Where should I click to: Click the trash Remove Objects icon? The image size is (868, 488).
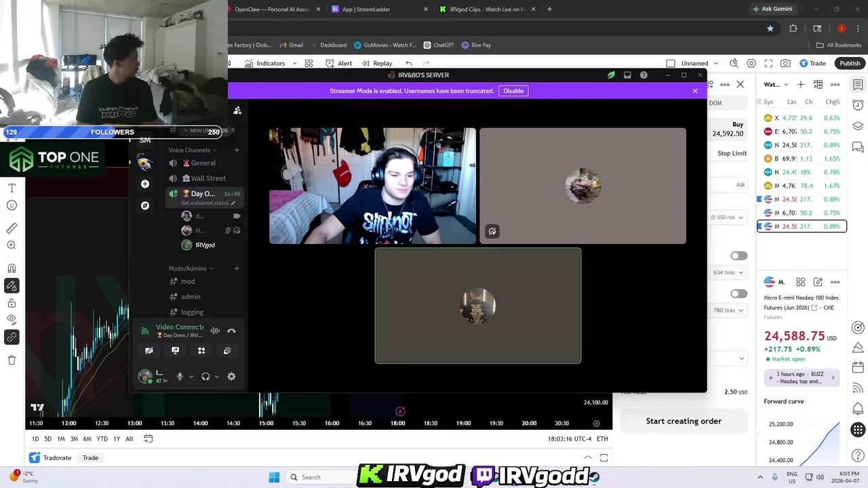point(12,360)
